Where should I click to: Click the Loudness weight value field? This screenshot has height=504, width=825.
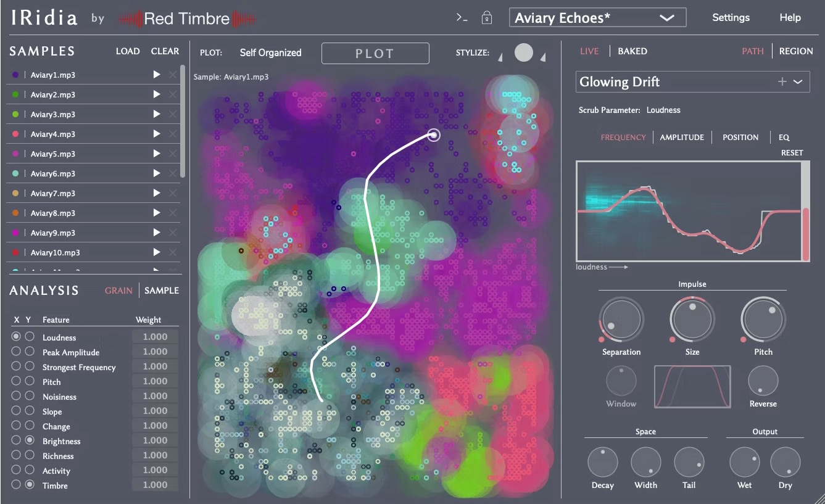[x=155, y=337]
